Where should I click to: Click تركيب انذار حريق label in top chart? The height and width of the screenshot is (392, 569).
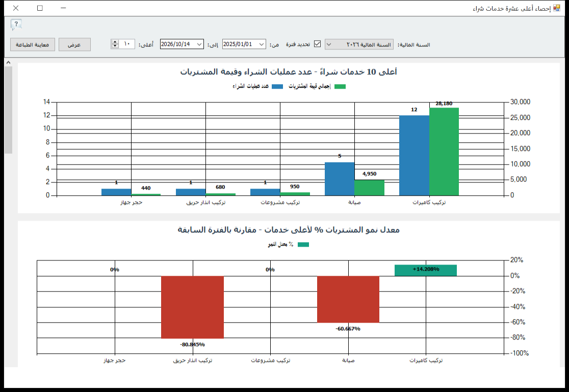(206, 202)
